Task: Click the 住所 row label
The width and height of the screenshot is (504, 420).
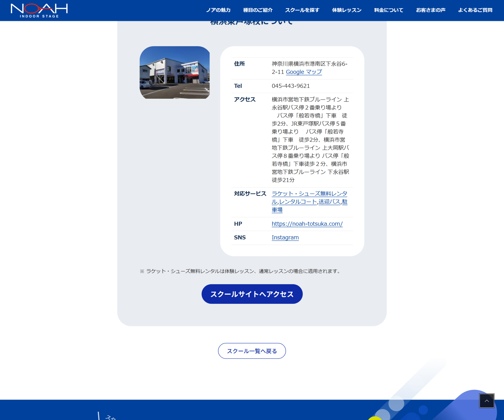Action: click(239, 64)
